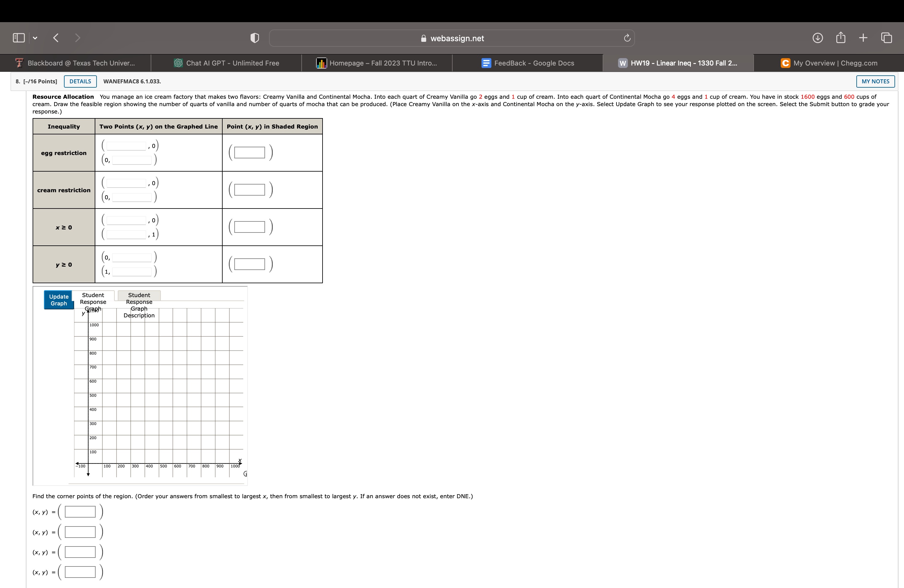Show tab overview icon

pyautogui.click(x=886, y=38)
